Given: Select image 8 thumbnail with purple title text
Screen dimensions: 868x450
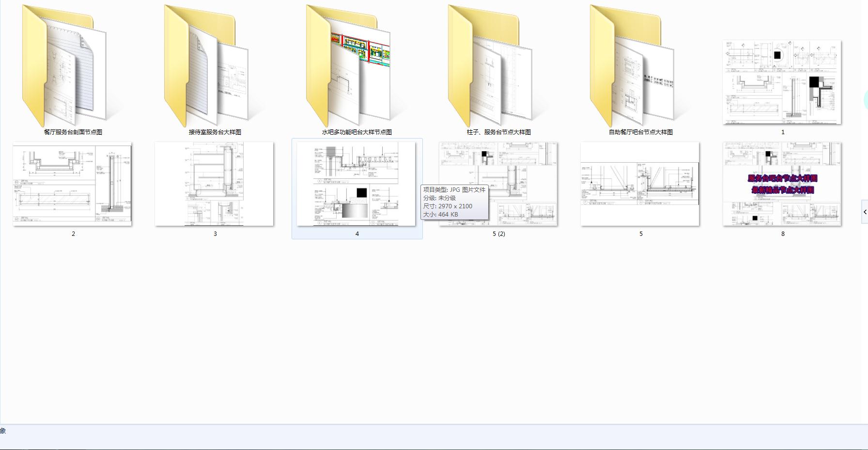Looking at the screenshot, I should click(782, 184).
